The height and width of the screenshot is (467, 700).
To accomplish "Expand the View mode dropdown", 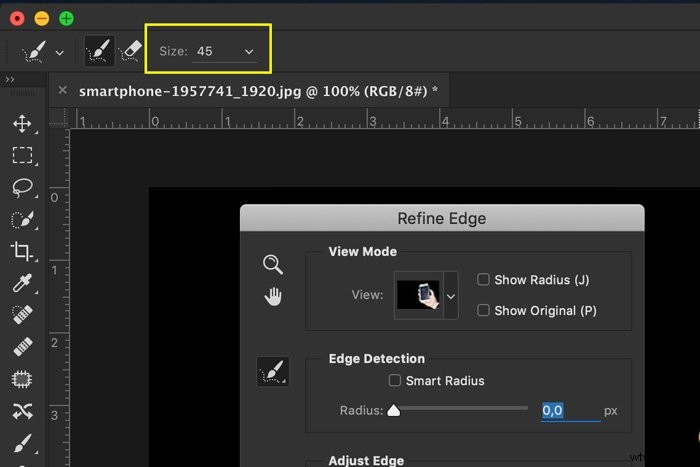I will (451, 296).
